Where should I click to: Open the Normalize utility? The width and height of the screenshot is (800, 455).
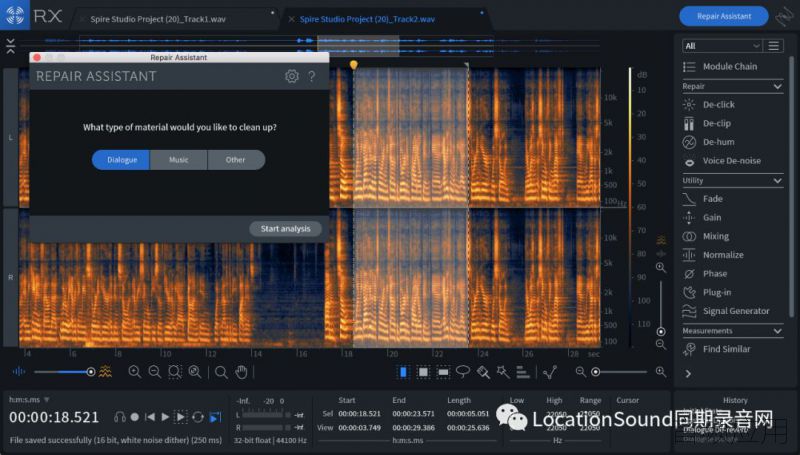(723, 255)
